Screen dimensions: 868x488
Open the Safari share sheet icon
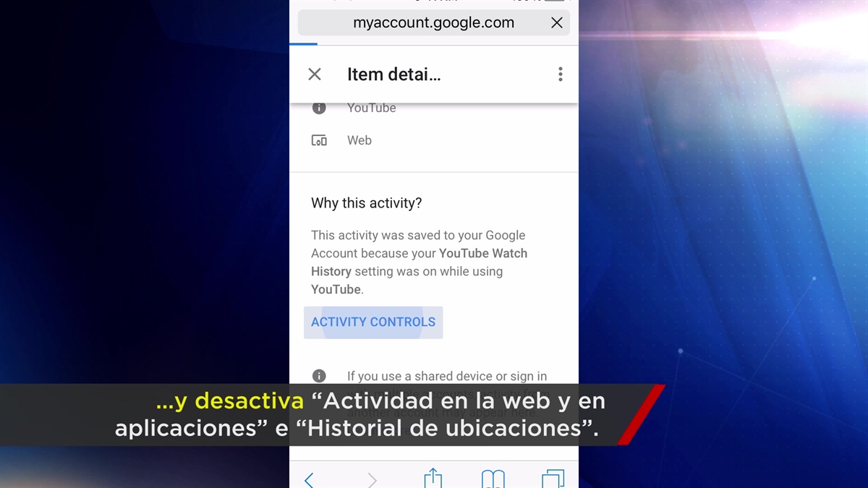pos(433,478)
